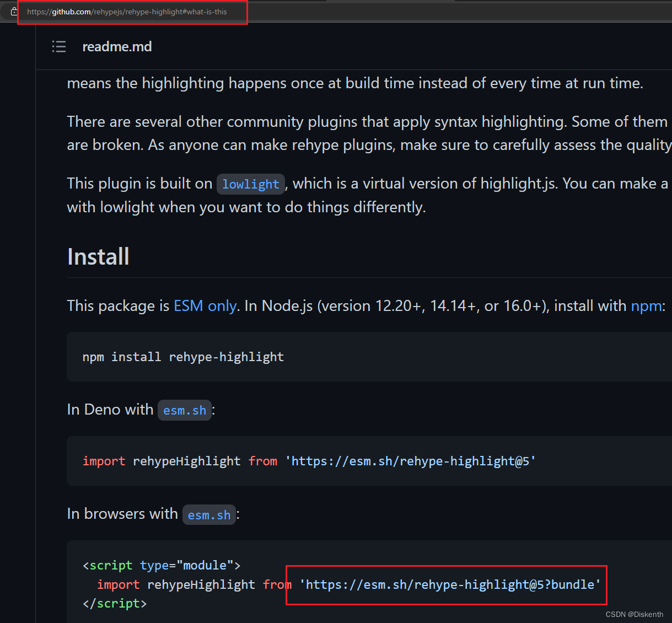Click the Deno import statement code block
The height and width of the screenshot is (623, 672).
click(308, 461)
